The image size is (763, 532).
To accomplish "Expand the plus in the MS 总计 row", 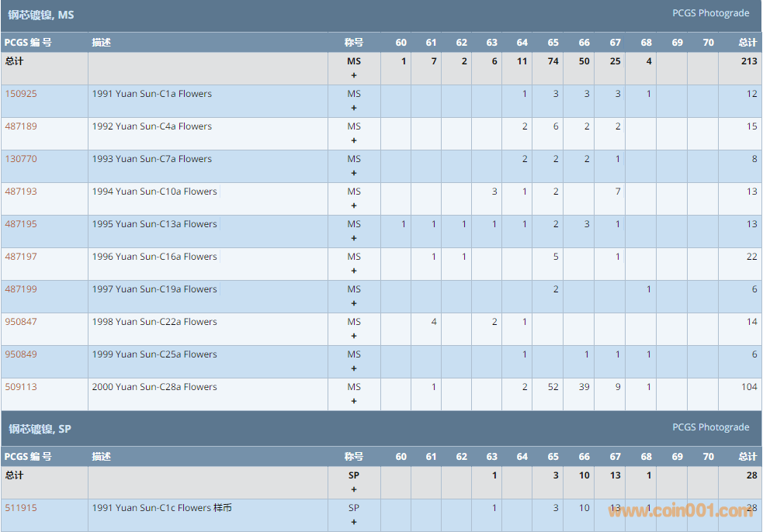I will [x=354, y=76].
